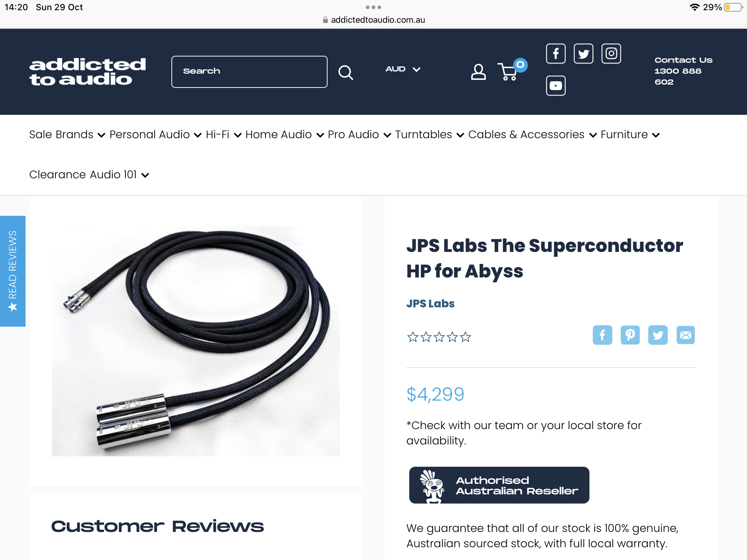747x560 pixels.
Task: Open the Sale menu item
Action: pos(40,135)
